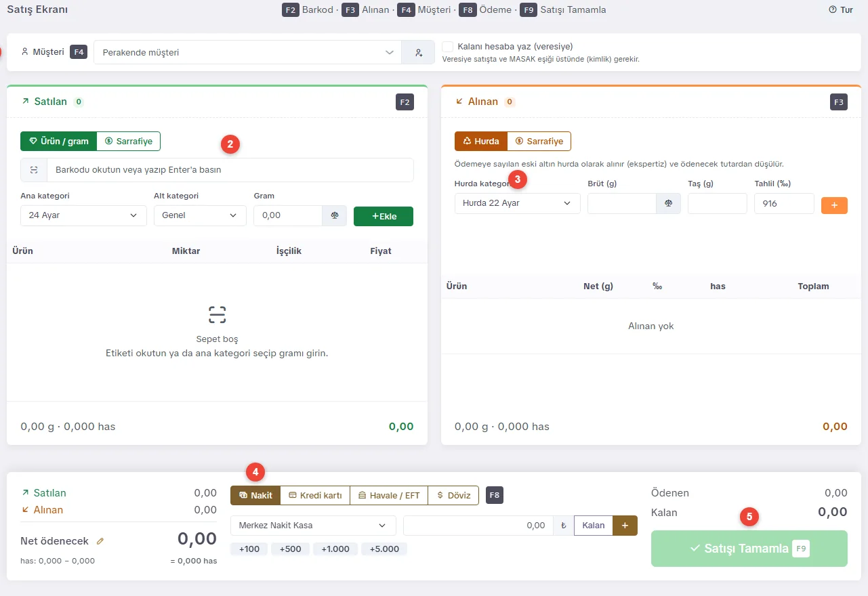Click the F2 shortcut badge in Satılan panel

point(405,102)
